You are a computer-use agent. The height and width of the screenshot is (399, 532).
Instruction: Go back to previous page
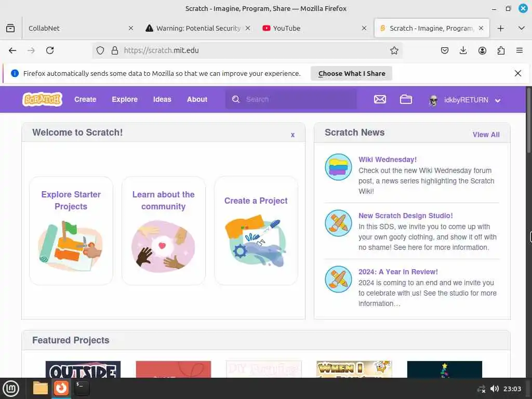[12, 50]
